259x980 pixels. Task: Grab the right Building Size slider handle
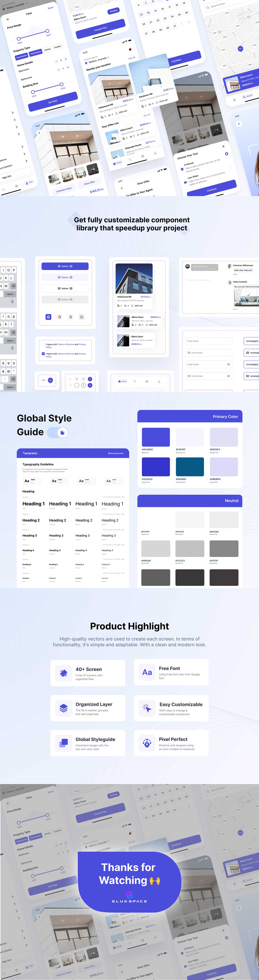pos(62,84)
